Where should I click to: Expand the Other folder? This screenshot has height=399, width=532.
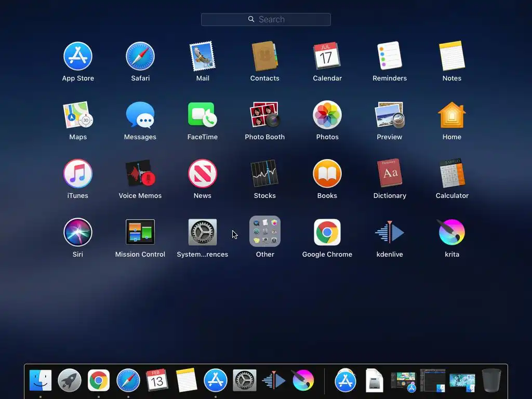click(264, 231)
